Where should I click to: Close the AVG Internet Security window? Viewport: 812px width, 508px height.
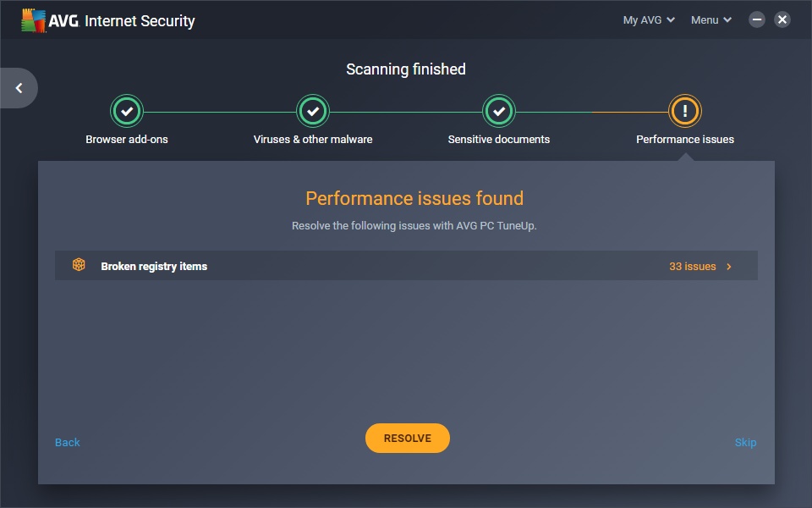[782, 19]
